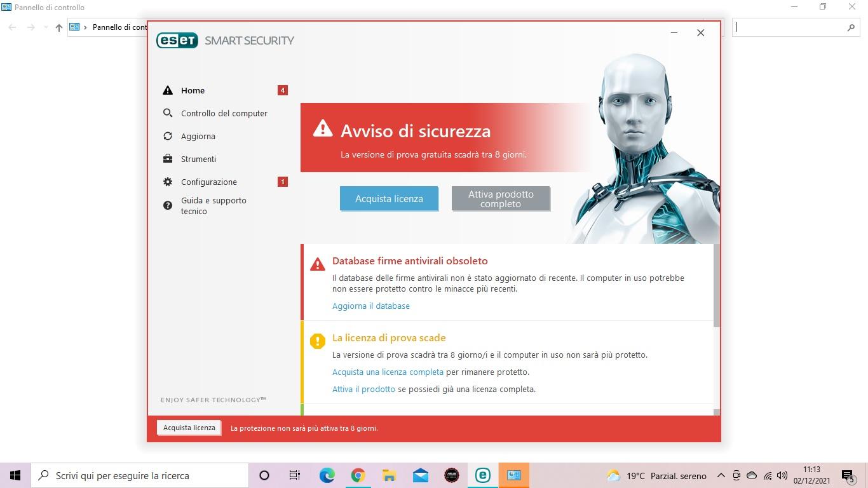
Task: Open the Meet Now tray icon
Action: click(736, 475)
